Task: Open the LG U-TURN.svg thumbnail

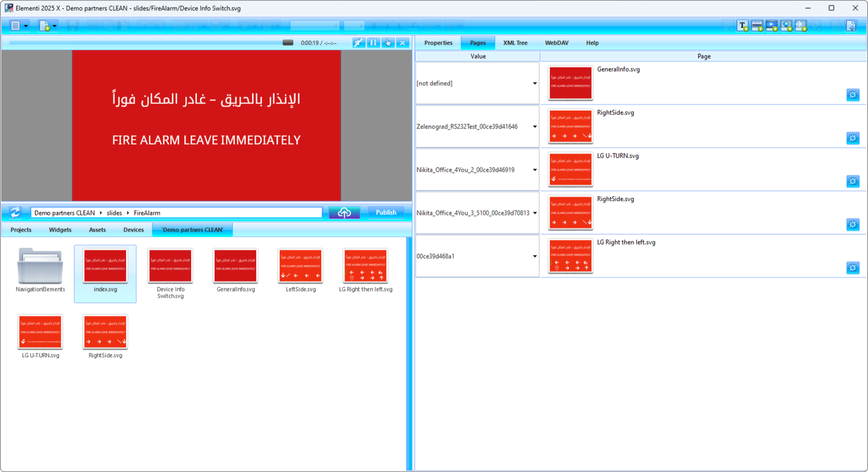Action: point(40,331)
